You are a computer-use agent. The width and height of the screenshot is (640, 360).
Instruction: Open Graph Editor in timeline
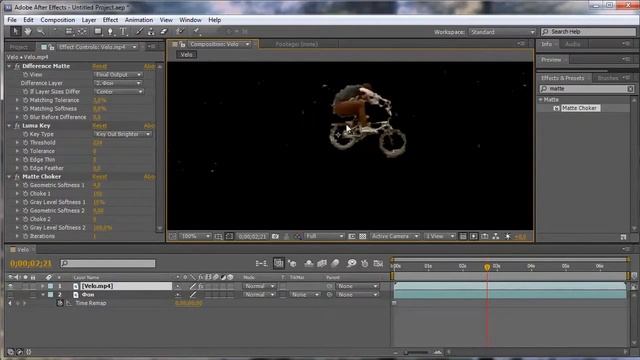(378, 263)
